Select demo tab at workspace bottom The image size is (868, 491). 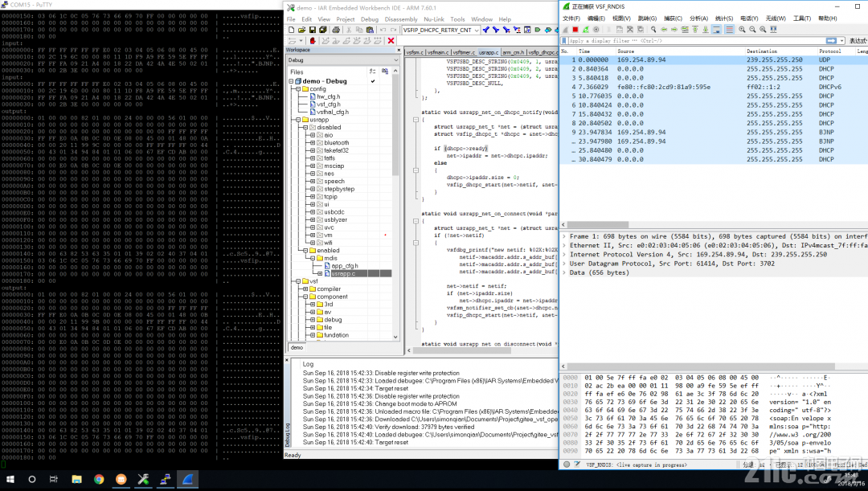click(297, 348)
